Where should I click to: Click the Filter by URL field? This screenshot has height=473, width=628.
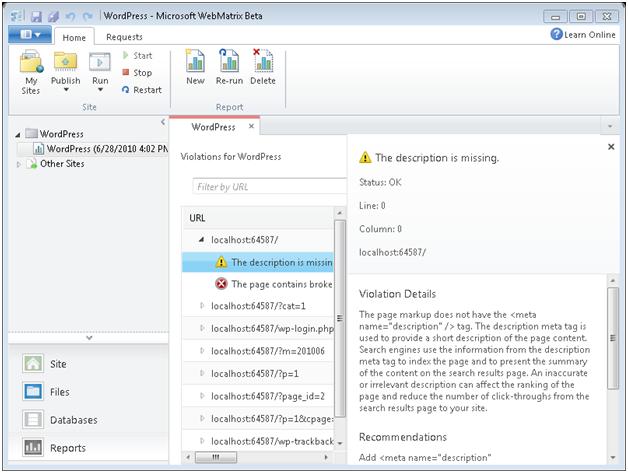[x=270, y=187]
